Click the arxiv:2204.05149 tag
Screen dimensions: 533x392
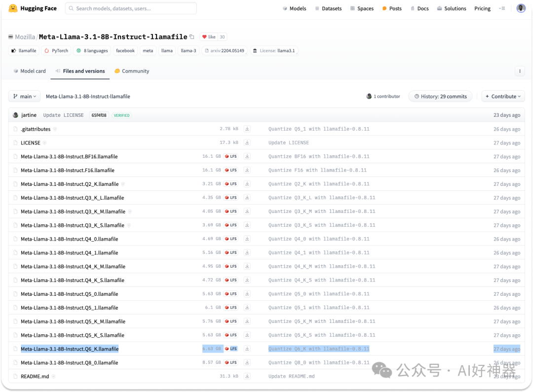click(x=225, y=51)
